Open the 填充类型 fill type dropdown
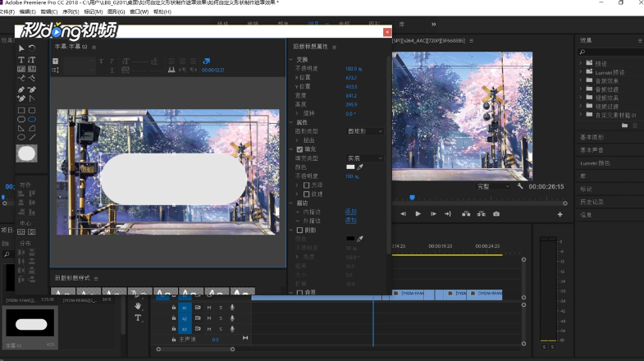Viewport: 644px width, 361px height. 365,158
